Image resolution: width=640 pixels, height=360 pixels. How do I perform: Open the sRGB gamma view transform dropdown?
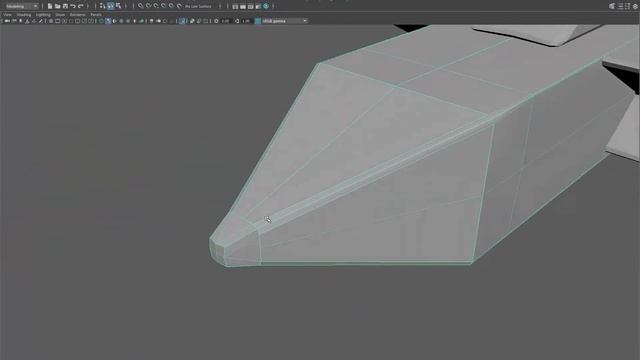[285, 21]
